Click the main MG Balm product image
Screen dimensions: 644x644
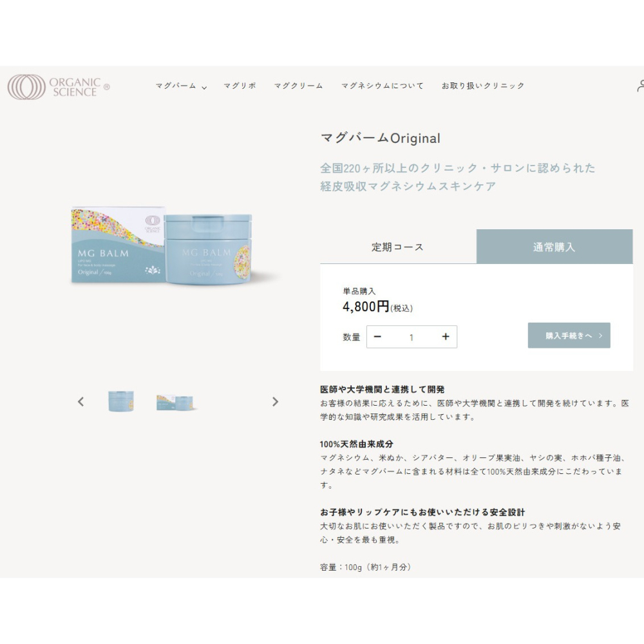tap(175, 248)
